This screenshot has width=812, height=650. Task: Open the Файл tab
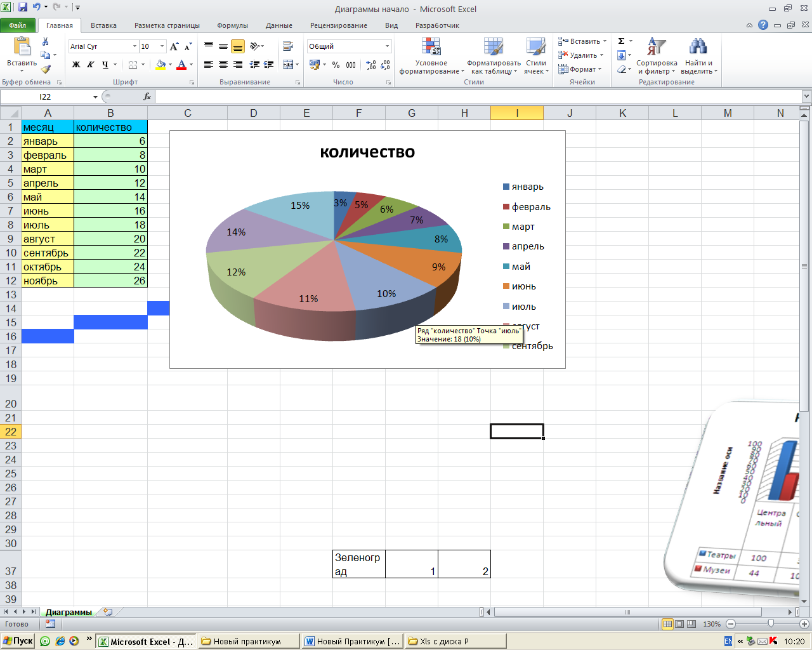click(x=18, y=25)
